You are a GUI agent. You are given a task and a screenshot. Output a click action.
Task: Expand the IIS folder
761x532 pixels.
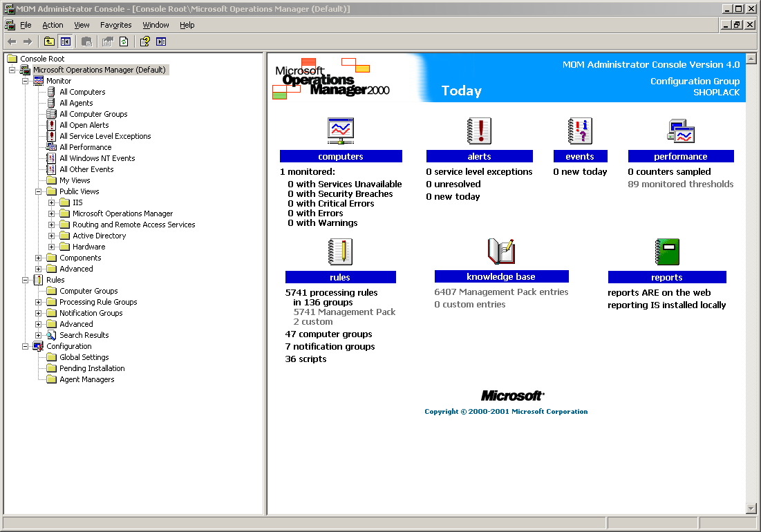point(51,202)
